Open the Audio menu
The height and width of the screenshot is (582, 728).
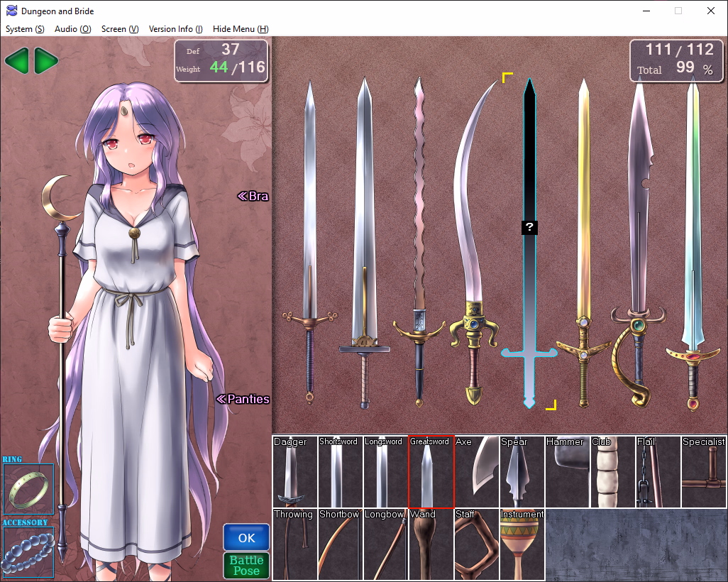click(x=72, y=29)
